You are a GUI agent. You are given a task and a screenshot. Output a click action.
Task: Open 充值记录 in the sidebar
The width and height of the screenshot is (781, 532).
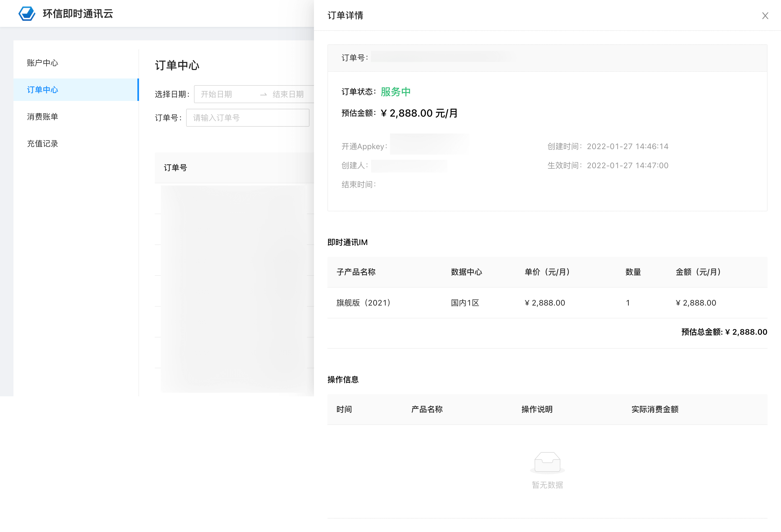(x=42, y=144)
